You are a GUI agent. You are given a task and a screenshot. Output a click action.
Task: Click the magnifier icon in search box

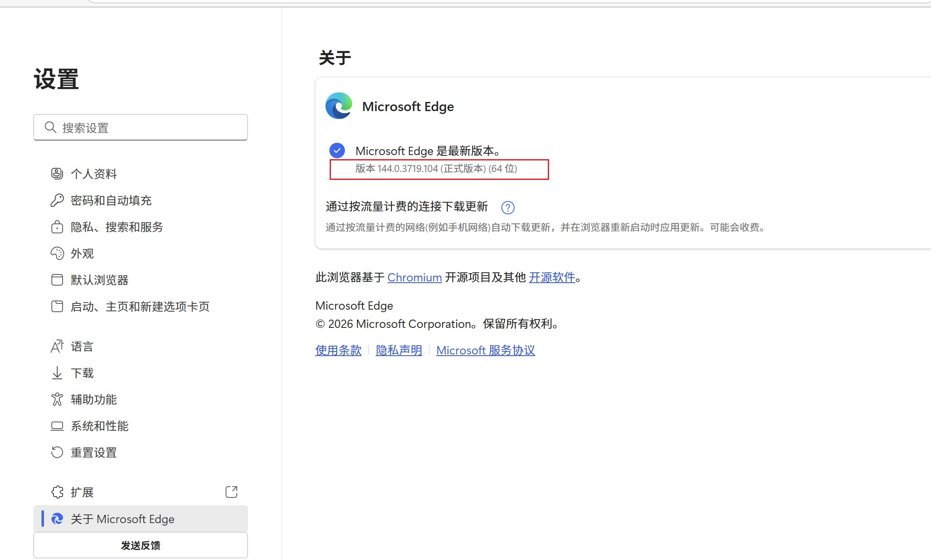50,127
